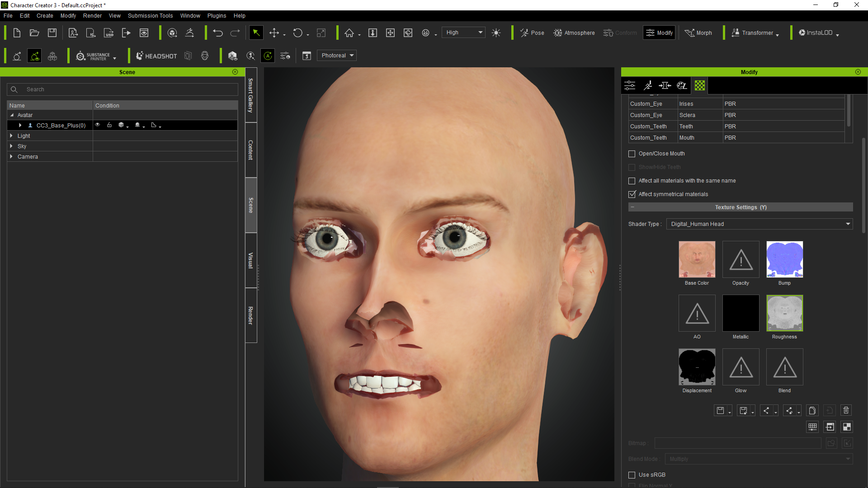868x488 pixels.
Task: Click the Scene search input field
Action: click(x=123, y=89)
